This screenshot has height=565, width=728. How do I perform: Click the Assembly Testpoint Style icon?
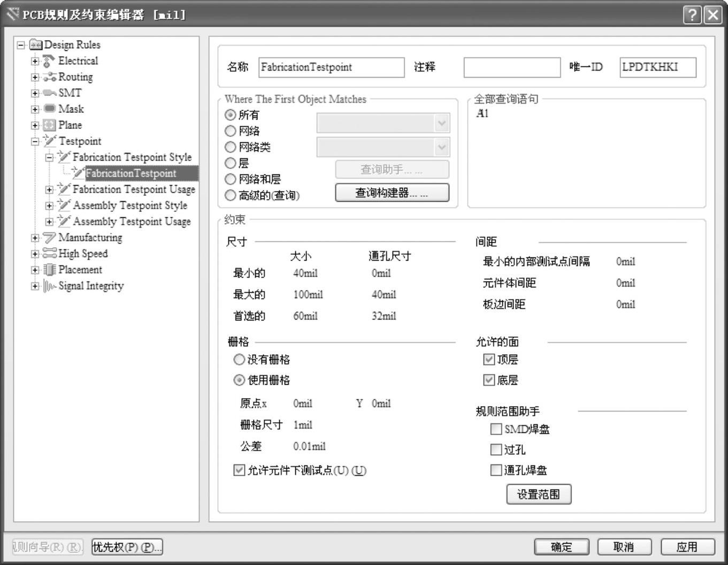point(64,205)
